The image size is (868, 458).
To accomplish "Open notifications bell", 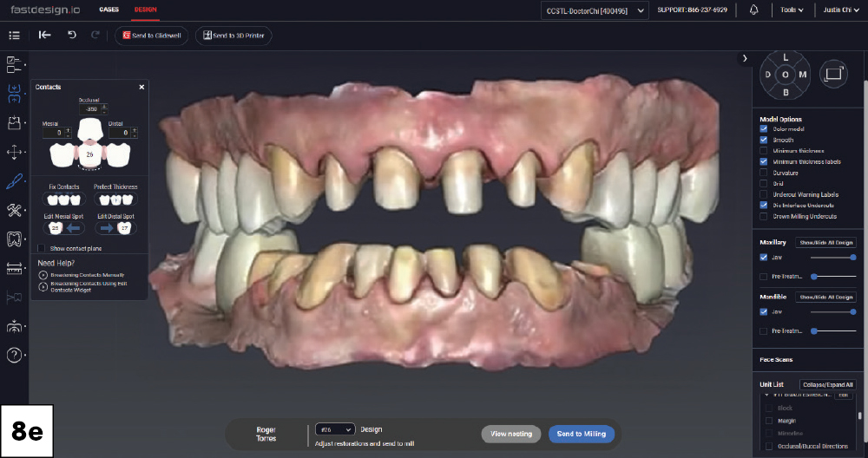I will coord(753,10).
